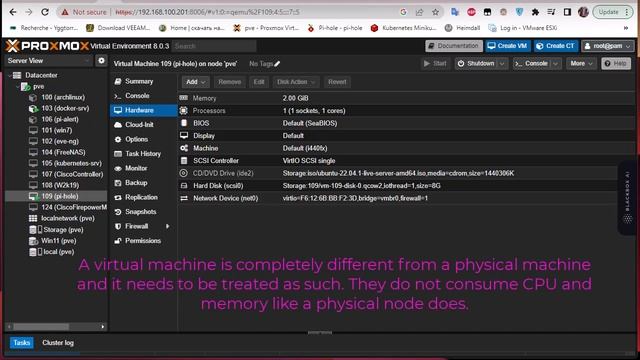Screen dimensions: 640x360
Task: Expand the Firewall submenu arrow
Action: [167, 226]
